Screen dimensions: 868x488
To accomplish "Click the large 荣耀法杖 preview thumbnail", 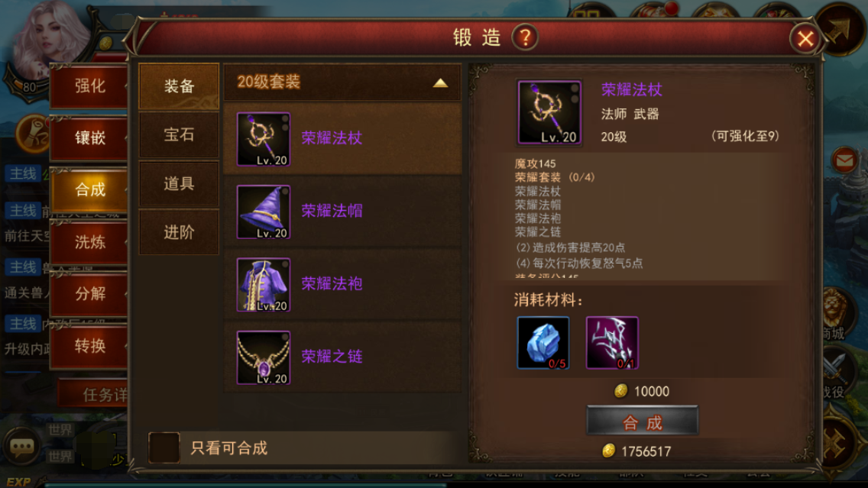I will [x=549, y=112].
